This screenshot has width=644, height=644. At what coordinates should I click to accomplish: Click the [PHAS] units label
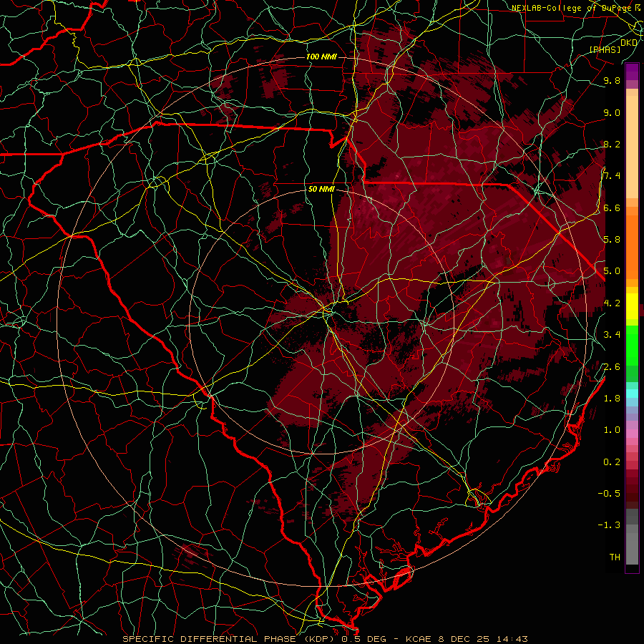(x=605, y=50)
